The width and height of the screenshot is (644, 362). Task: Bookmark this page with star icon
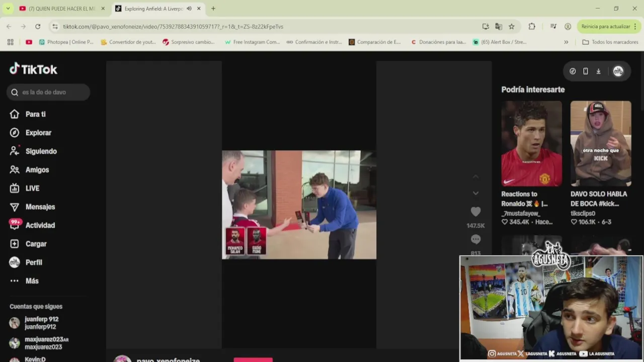[512, 26]
